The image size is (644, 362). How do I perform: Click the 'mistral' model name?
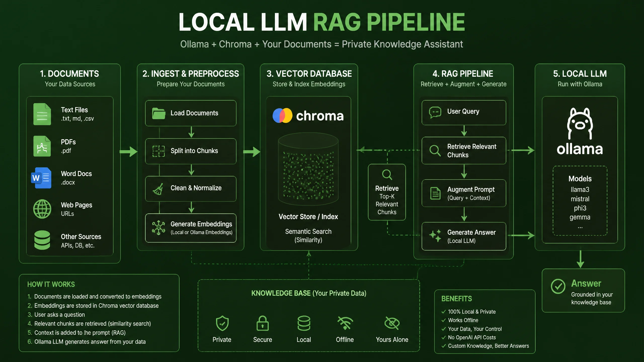580,199
